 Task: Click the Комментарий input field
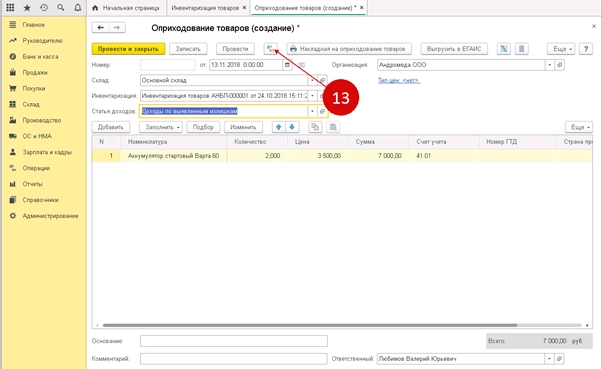(x=234, y=359)
